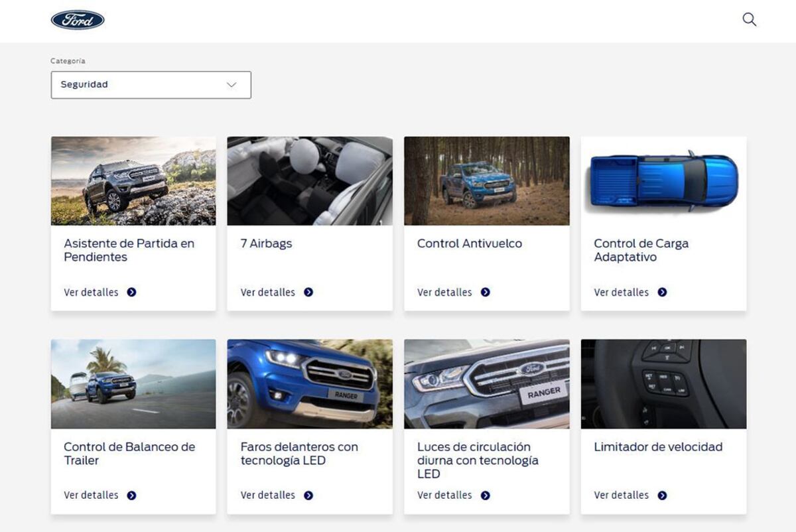Click the Categoría label
This screenshot has width=796, height=532.
(x=68, y=61)
